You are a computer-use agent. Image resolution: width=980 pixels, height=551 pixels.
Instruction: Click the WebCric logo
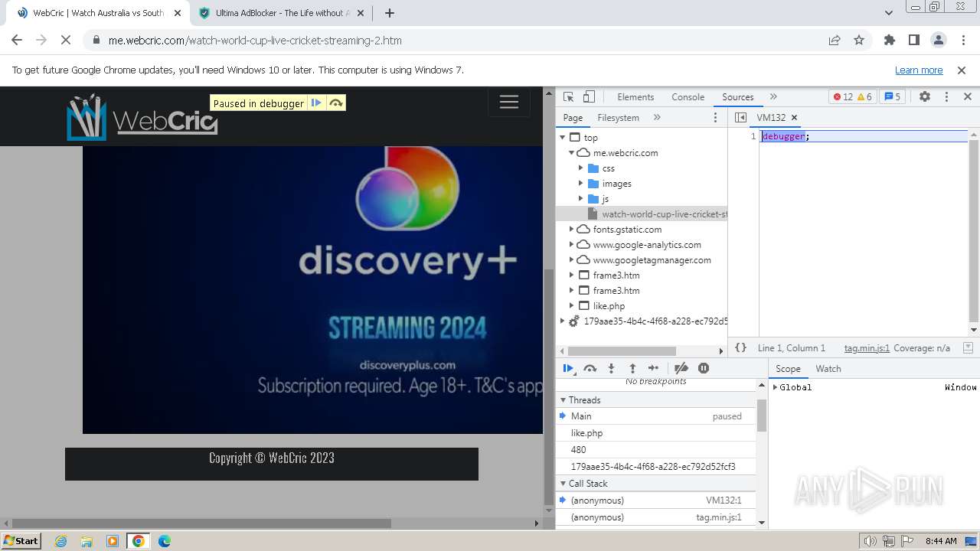click(x=142, y=117)
